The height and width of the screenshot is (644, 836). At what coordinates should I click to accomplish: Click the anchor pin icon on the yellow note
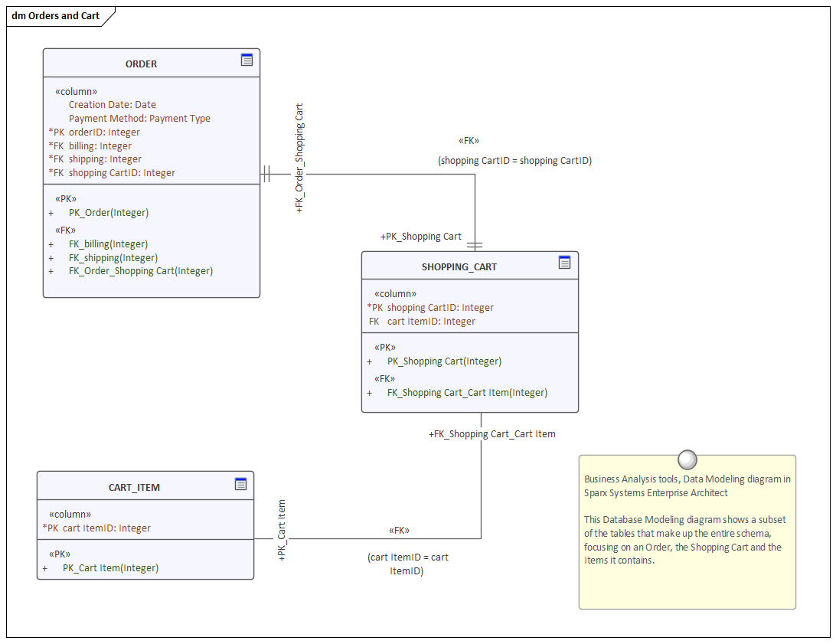click(687, 459)
